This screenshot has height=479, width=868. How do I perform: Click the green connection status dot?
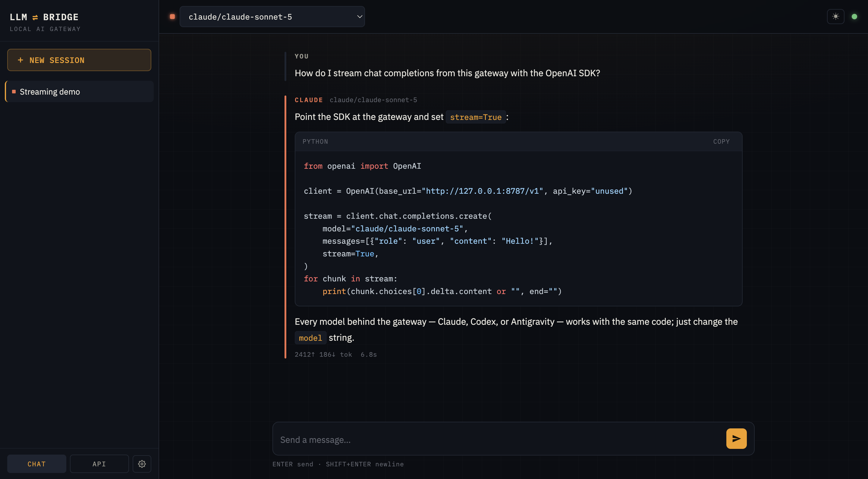(854, 17)
